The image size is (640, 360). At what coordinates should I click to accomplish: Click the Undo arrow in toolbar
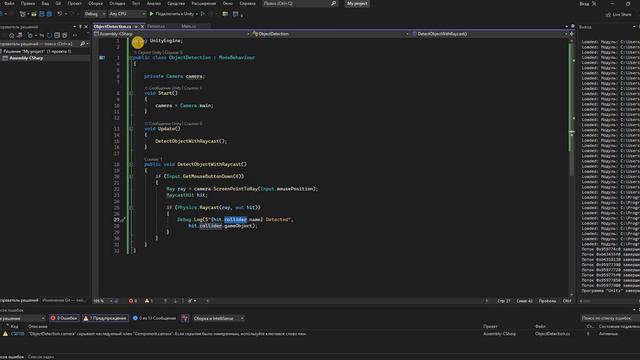pos(60,14)
